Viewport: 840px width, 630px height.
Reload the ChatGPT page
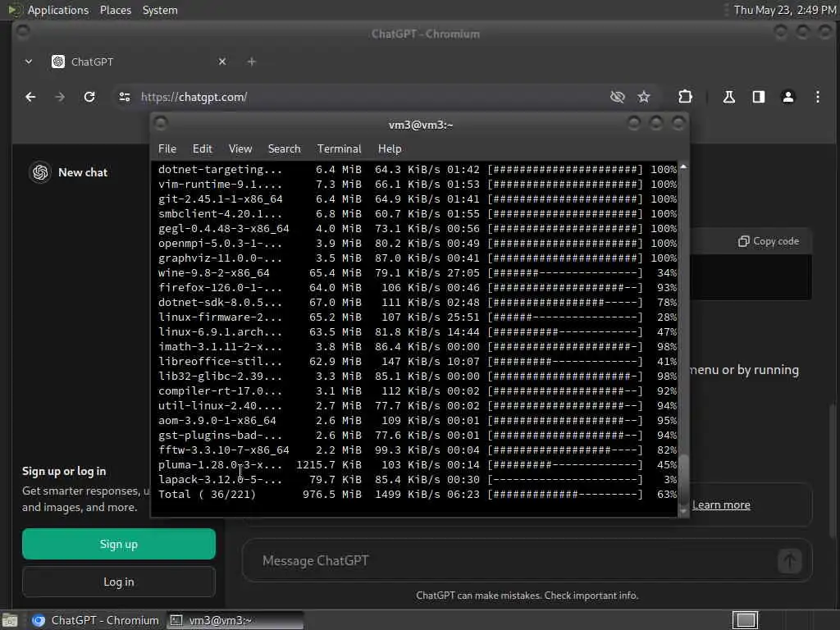click(89, 97)
